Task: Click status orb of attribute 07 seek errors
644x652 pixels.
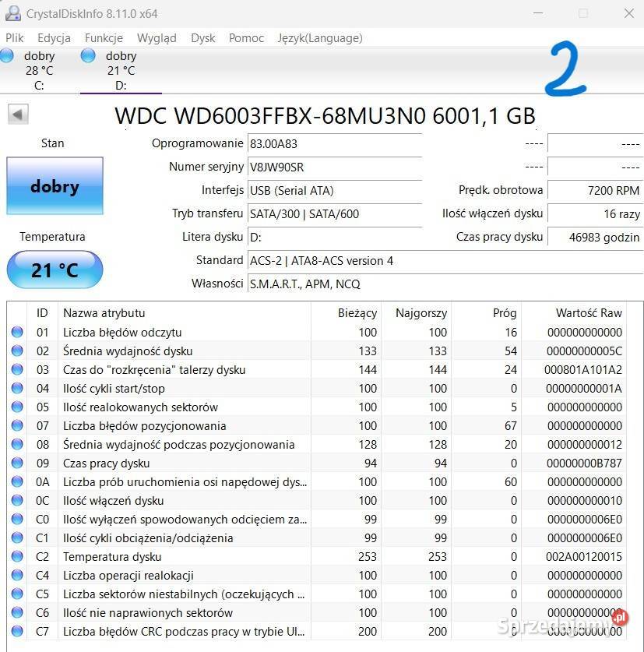Action: click(17, 425)
